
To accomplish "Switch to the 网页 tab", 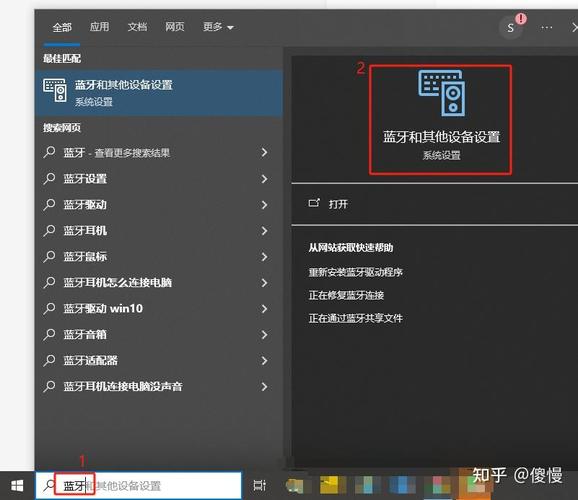I will pyautogui.click(x=175, y=27).
